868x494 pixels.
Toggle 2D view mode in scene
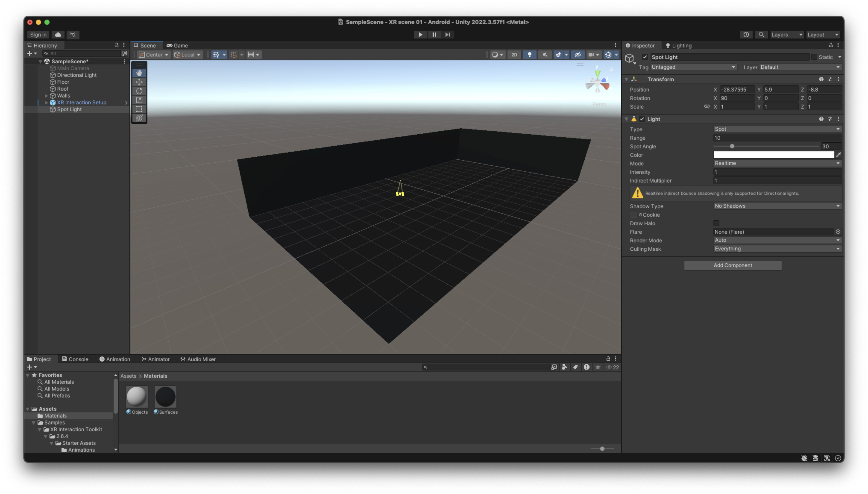(x=514, y=55)
